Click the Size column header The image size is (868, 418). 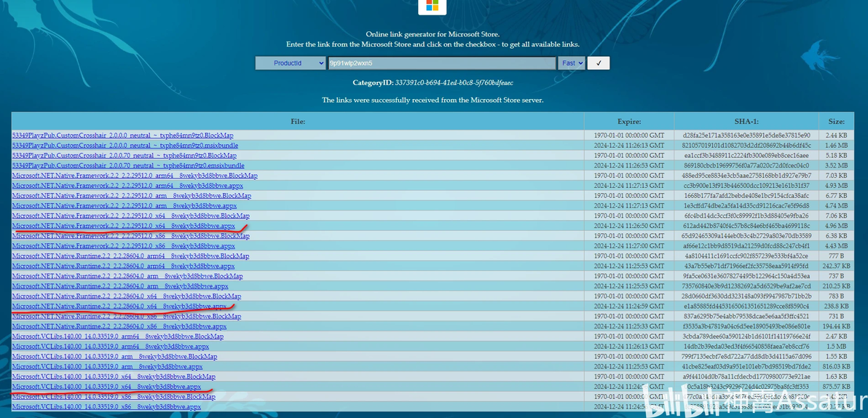[x=837, y=121]
